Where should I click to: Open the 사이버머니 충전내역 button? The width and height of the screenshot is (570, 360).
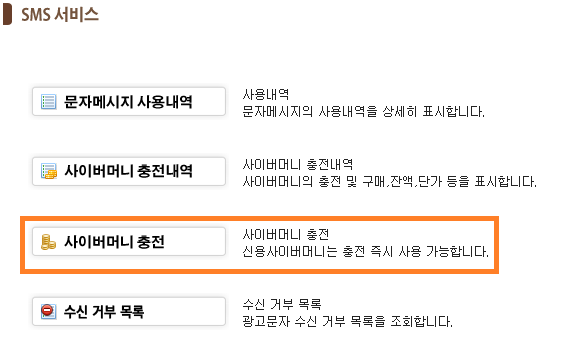(x=129, y=171)
